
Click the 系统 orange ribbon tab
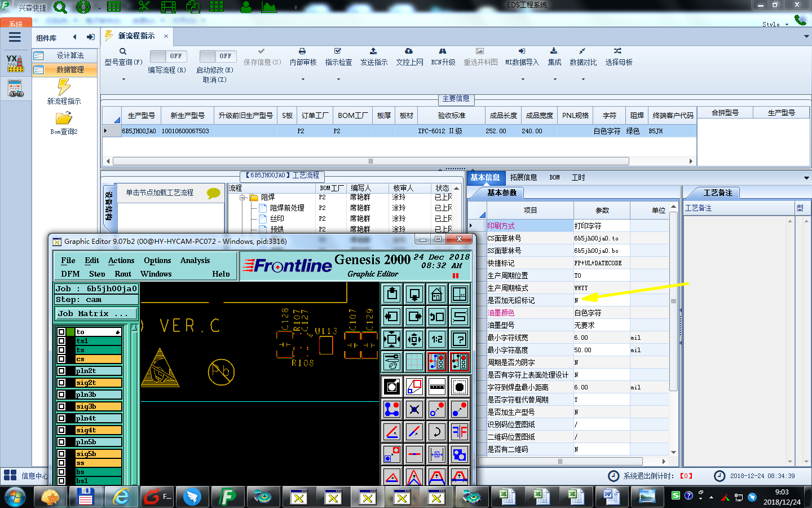tap(16, 24)
